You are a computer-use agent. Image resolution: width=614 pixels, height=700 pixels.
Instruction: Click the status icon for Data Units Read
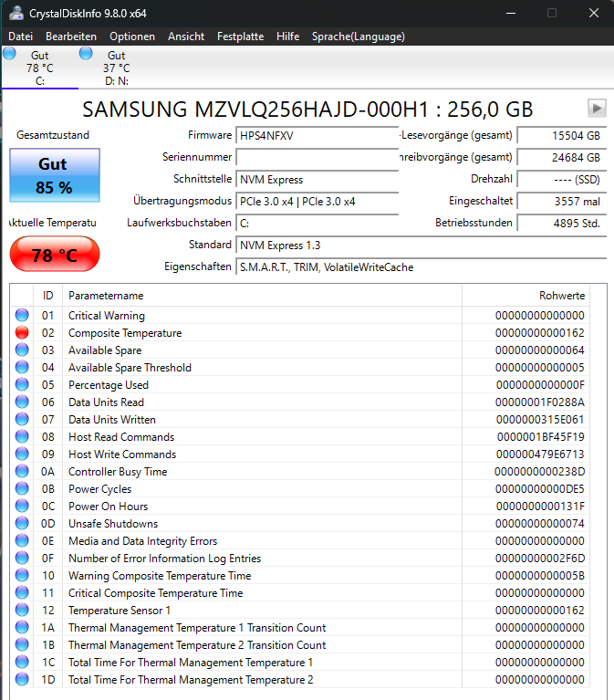22,402
